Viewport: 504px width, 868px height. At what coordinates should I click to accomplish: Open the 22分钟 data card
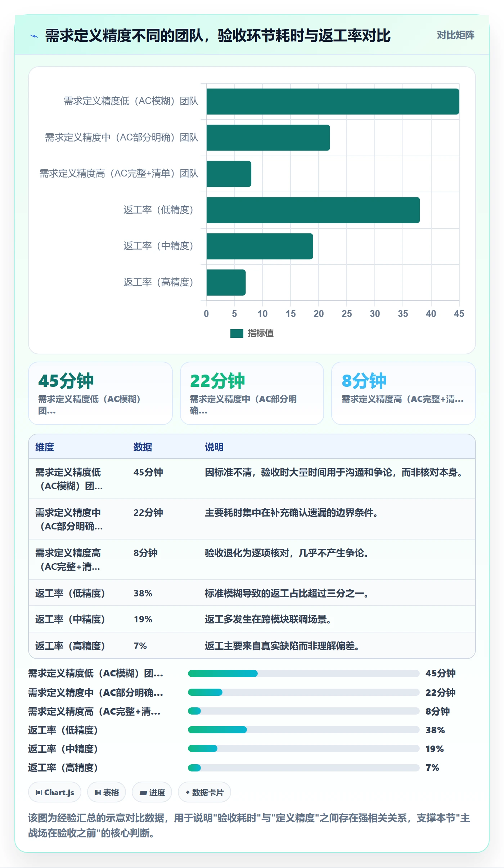252,393
